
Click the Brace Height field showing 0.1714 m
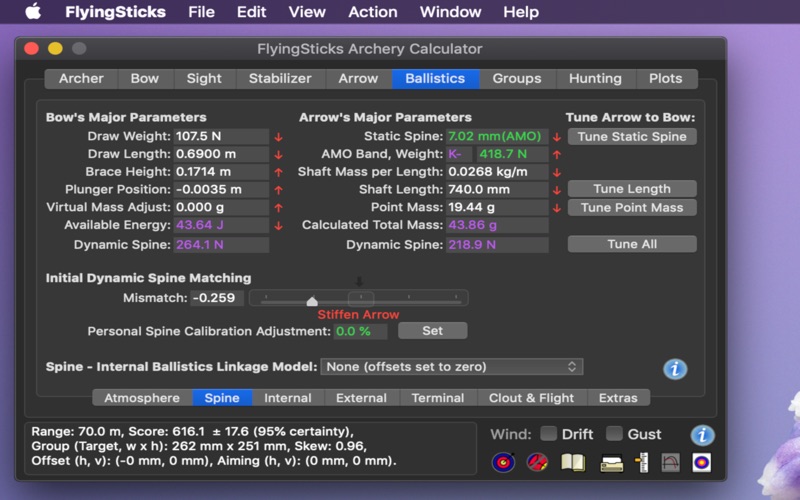point(221,172)
